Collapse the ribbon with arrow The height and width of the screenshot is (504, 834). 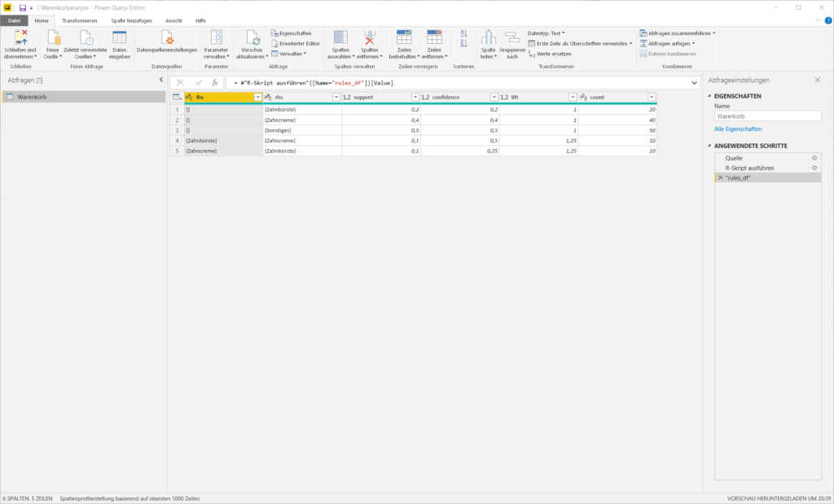point(818,20)
